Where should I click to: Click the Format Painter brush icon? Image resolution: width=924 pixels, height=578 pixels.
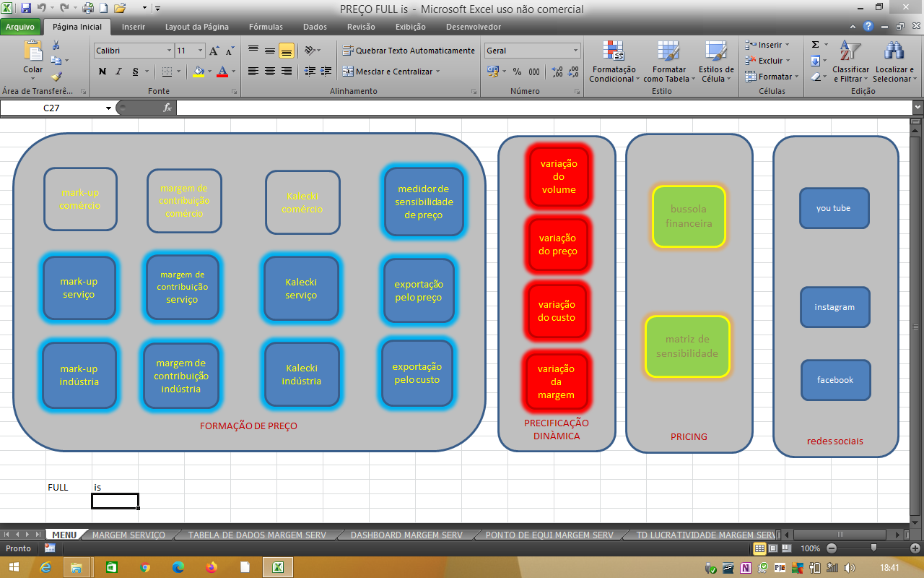56,77
